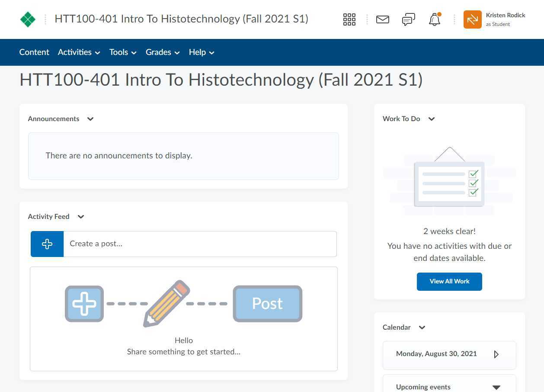This screenshot has height=392, width=544.
Task: Open the Calendar widget dropdown
Action: coord(422,328)
